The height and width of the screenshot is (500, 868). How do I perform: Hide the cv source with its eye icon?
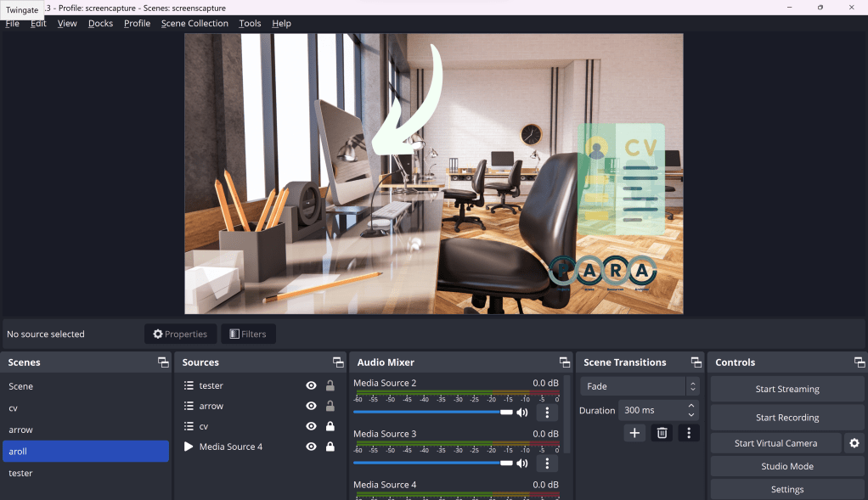(x=311, y=426)
